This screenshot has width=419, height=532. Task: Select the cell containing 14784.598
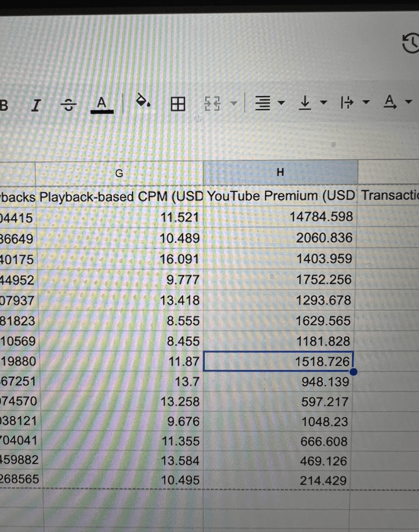(280, 217)
